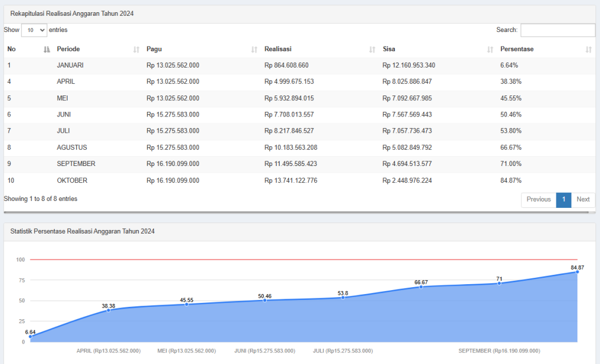This screenshot has width=600, height=364.
Task: Select the OKTOBER period cell
Action: click(72, 181)
